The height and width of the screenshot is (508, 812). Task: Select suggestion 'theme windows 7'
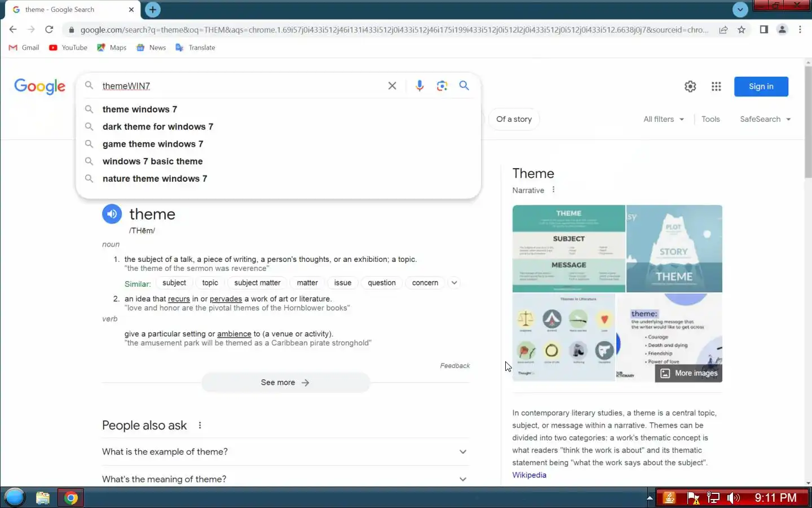[279, 109]
